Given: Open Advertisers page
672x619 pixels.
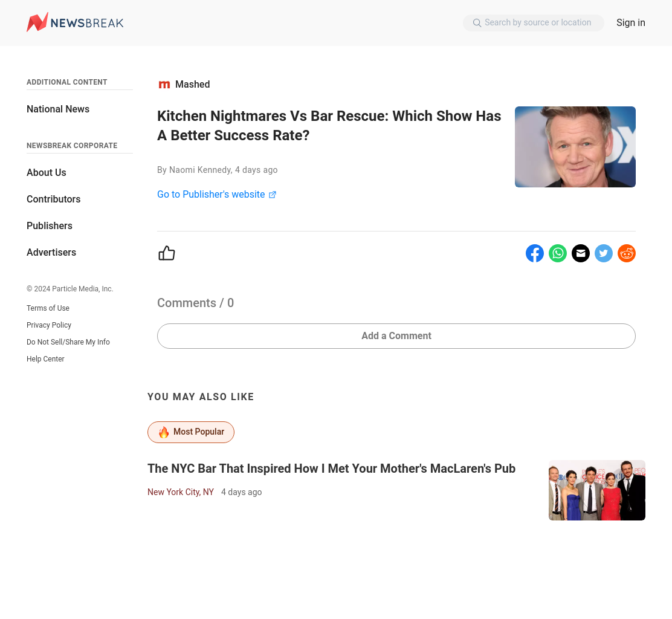Looking at the screenshot, I should (x=51, y=253).
